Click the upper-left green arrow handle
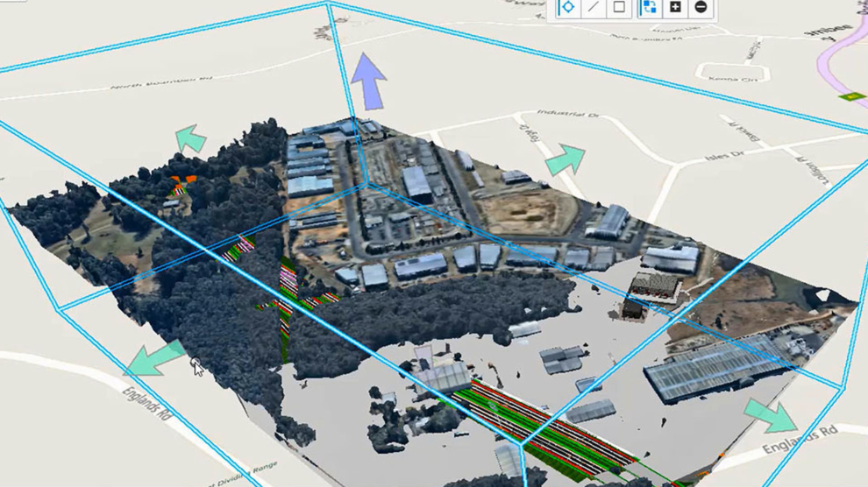868x487 pixels. 190,139
